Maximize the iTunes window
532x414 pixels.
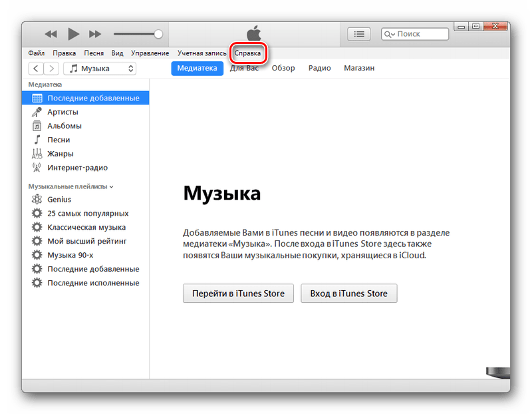coord(475,27)
